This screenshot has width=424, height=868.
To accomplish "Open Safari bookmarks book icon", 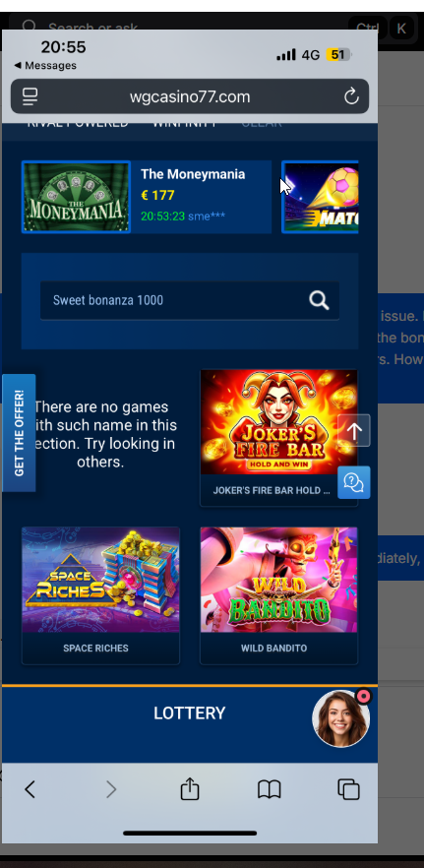I will point(270,790).
